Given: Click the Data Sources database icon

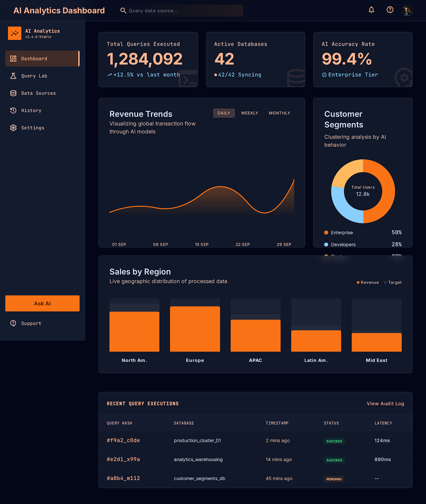Looking at the screenshot, I should 13,93.
